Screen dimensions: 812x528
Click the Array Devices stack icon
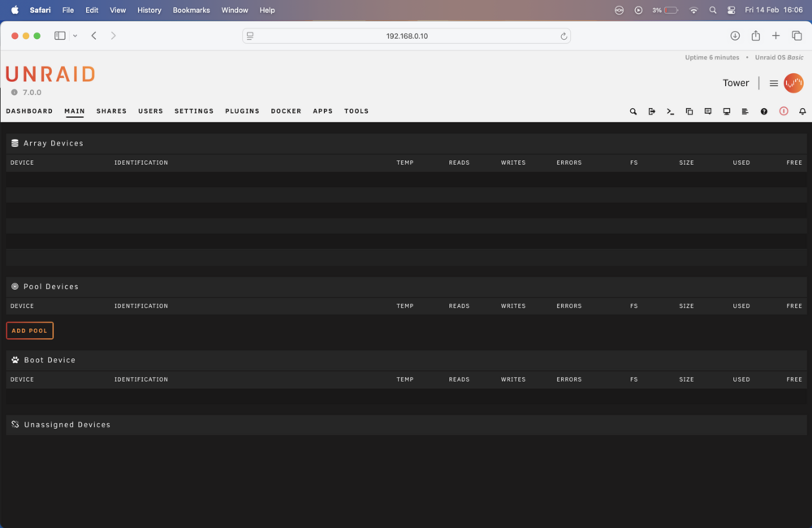coord(15,143)
